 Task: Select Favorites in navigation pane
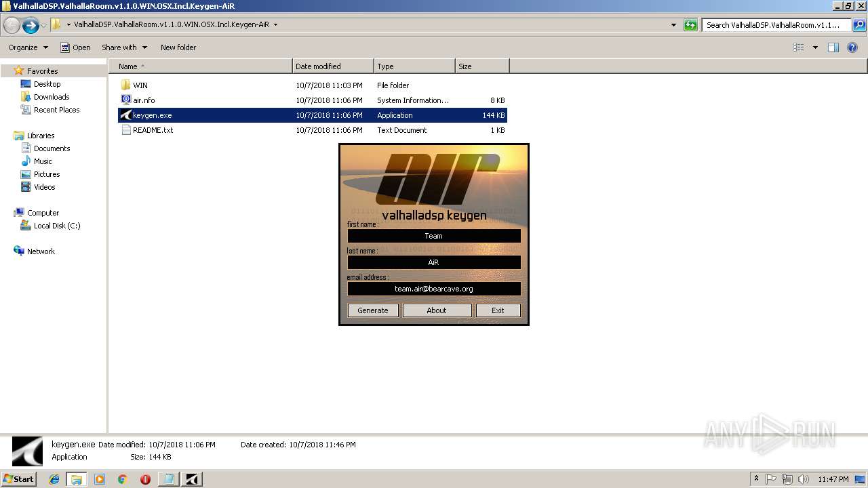(42, 71)
